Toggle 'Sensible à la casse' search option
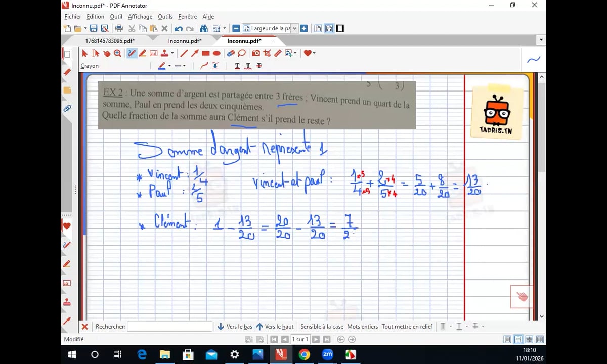 [322, 327]
